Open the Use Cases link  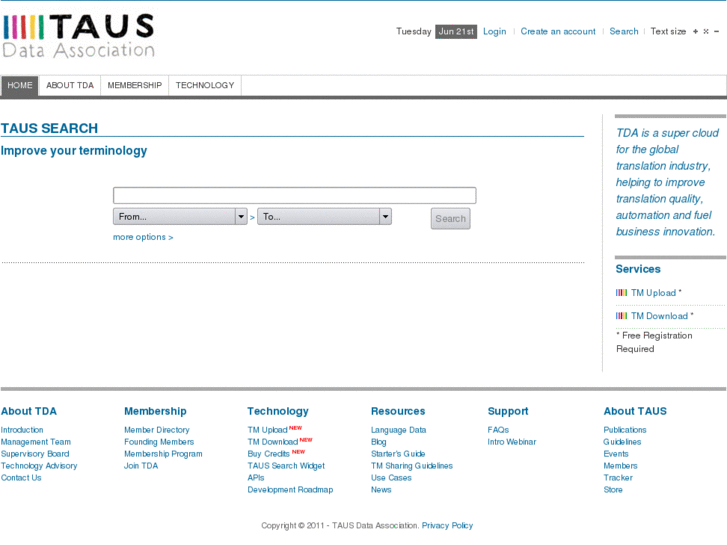391,478
